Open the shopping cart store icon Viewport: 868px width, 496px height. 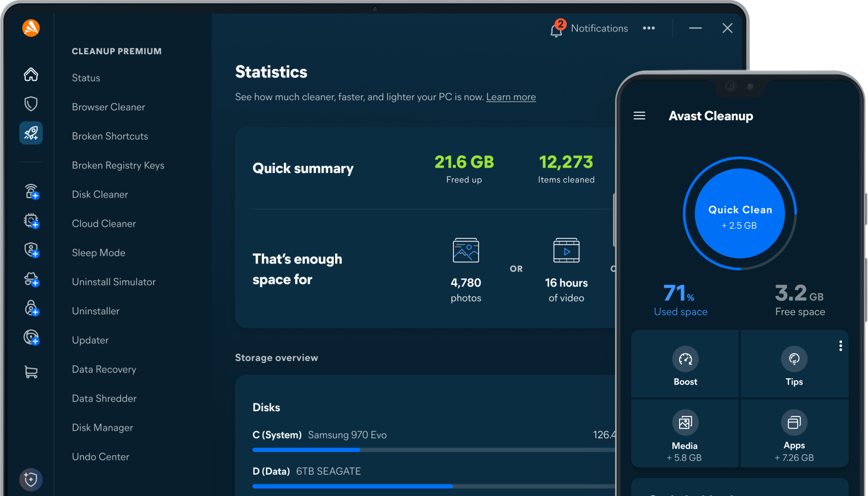[x=31, y=372]
